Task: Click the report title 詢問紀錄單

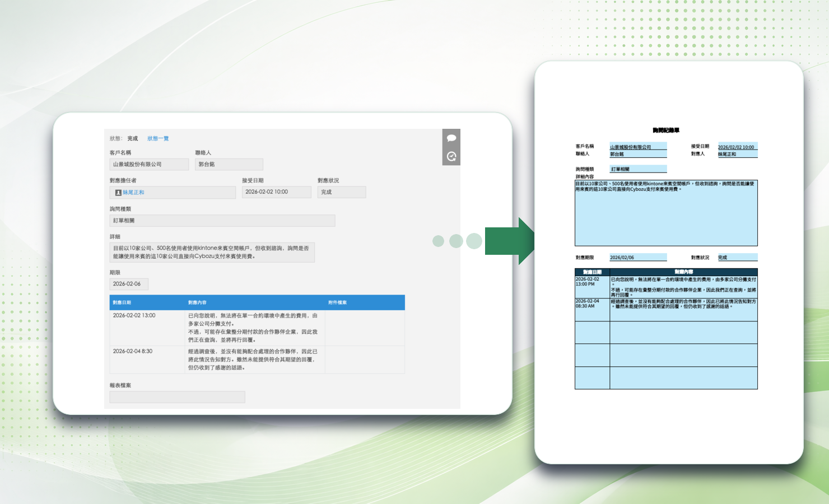Action: coord(666,130)
